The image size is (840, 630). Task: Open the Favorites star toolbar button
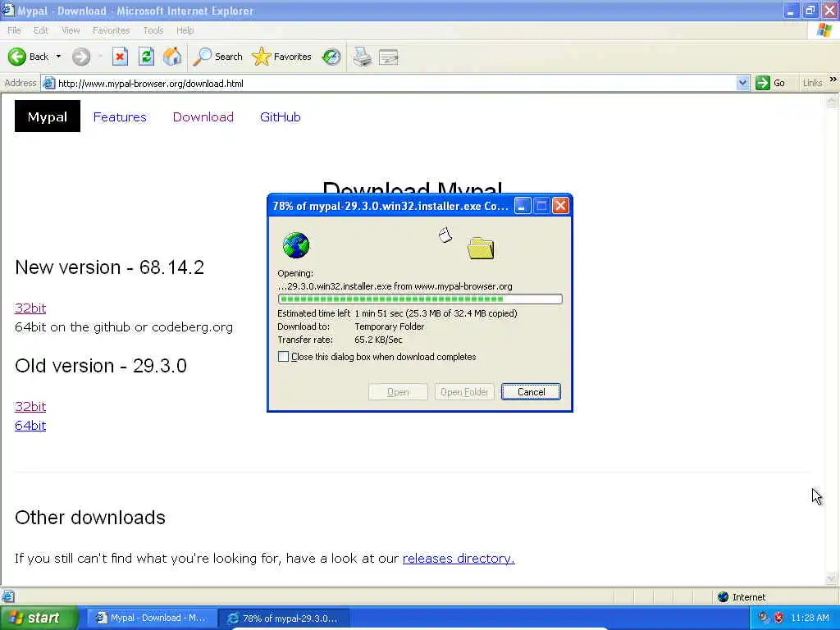coord(281,57)
